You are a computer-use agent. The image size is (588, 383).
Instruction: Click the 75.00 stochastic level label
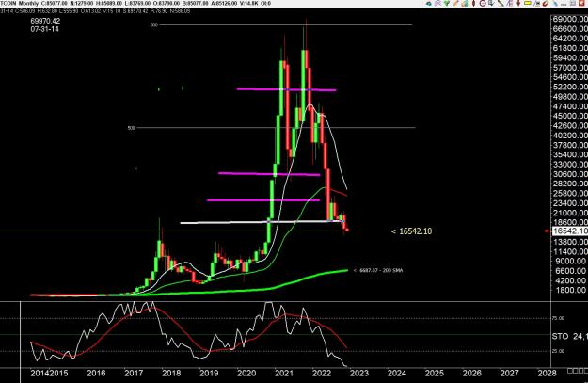pyautogui.click(x=558, y=318)
